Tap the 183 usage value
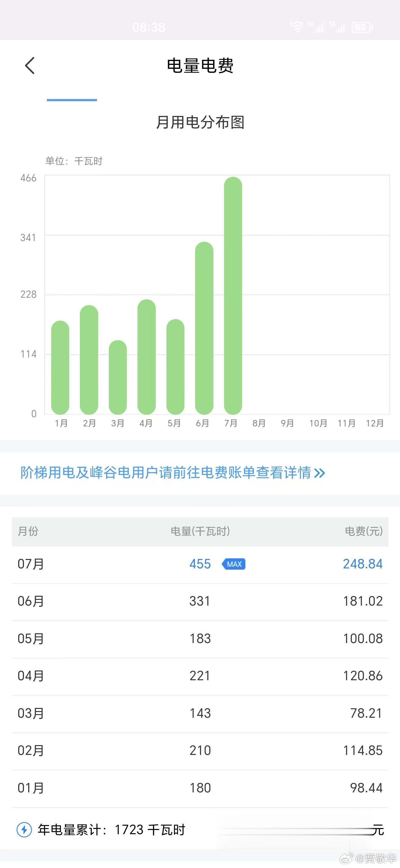Image resolution: width=400 pixels, height=868 pixels. click(200, 639)
